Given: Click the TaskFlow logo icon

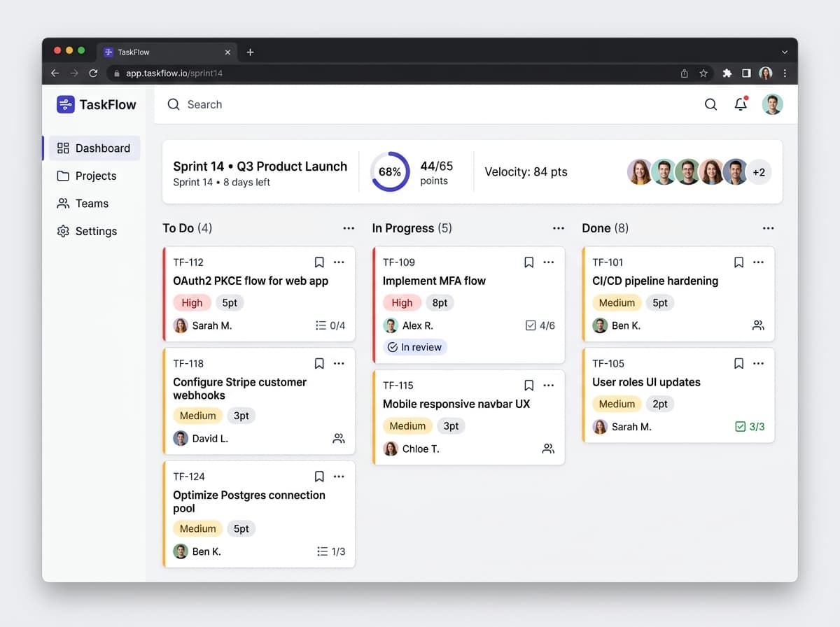Looking at the screenshot, I should click(x=65, y=104).
